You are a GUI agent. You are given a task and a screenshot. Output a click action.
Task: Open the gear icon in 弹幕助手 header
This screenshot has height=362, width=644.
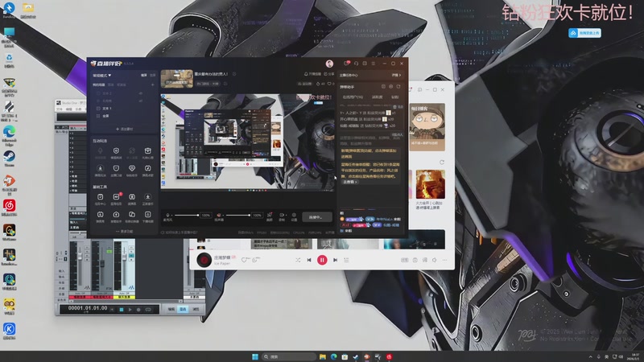pos(391,87)
